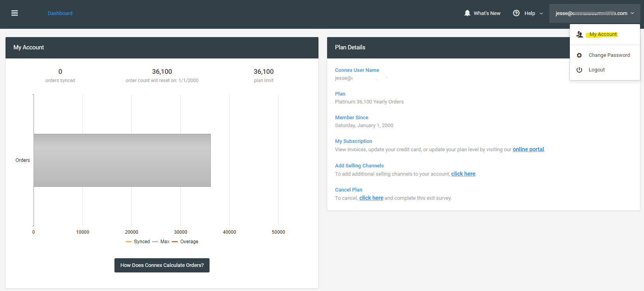Click the Change Password gear icon
Screen dimensions: 644x291
point(579,55)
